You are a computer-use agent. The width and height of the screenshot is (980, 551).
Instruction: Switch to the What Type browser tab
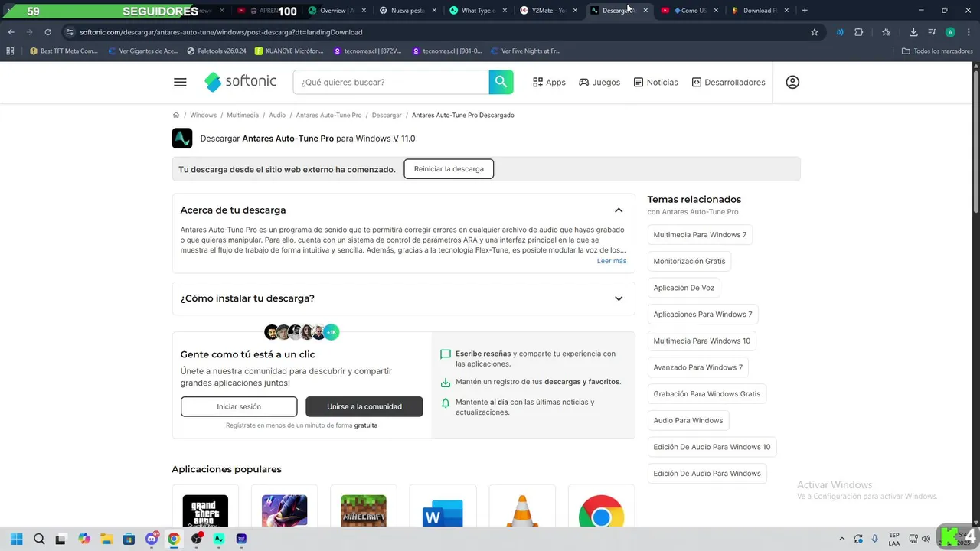(478, 11)
